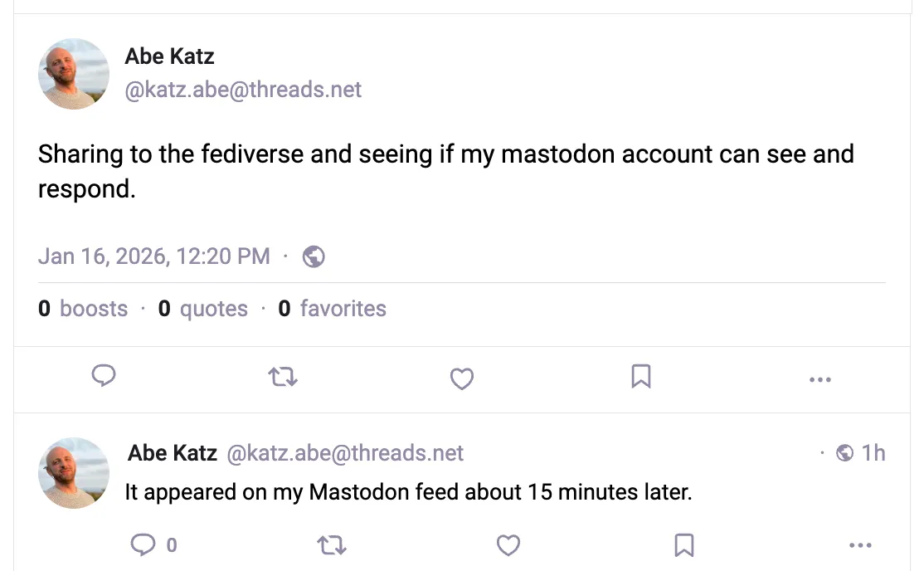Click Abe Katz avatar on the reply

[74, 473]
